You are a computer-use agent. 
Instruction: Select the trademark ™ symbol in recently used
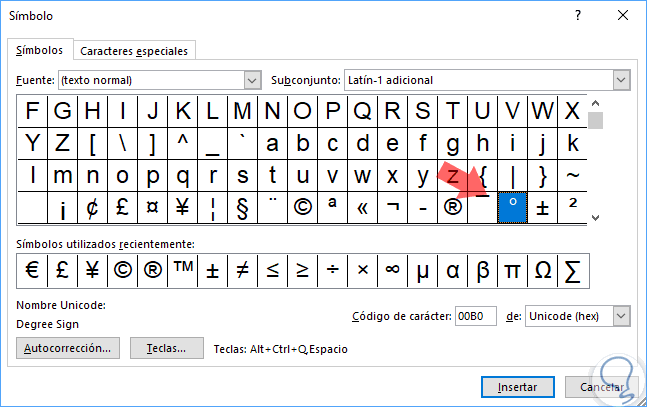(x=182, y=269)
